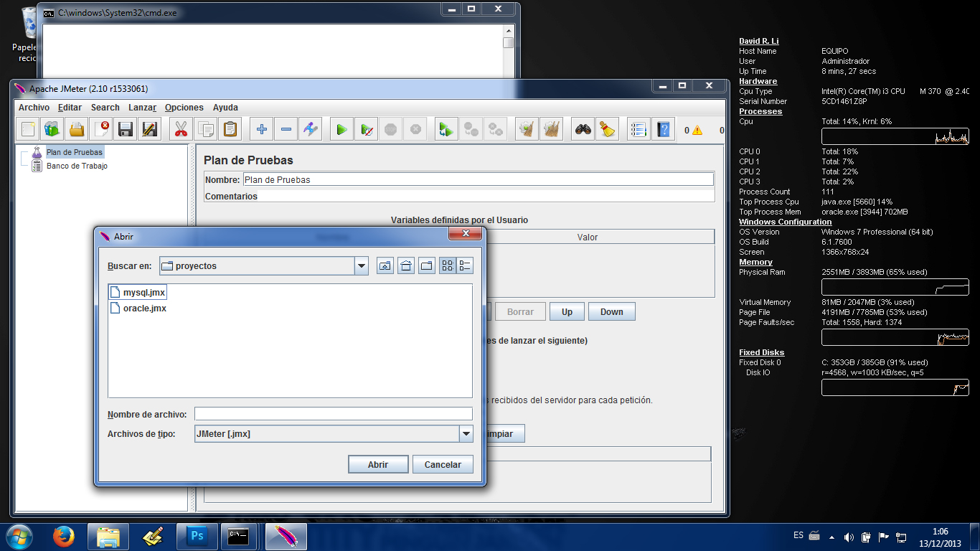The image size is (980, 551).
Task: Select Plan de Pruebas tree node
Action: tap(74, 152)
